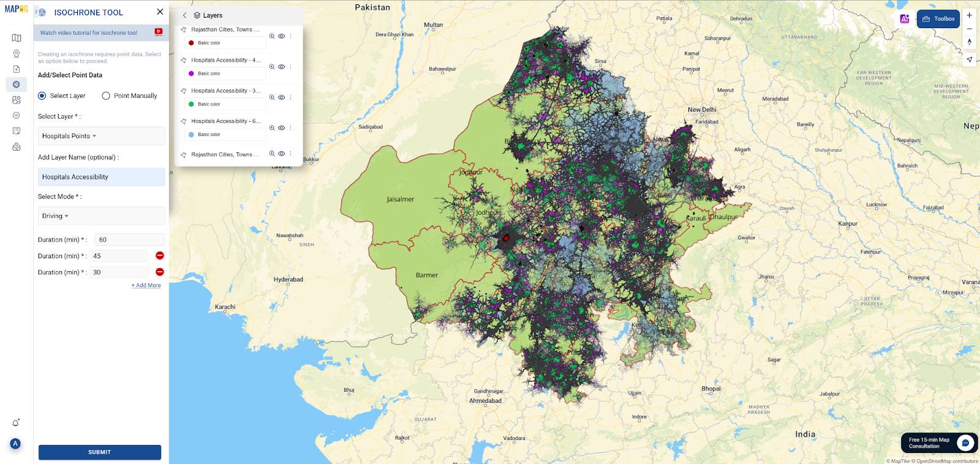Open the location pin sidebar icon
Screen dimensions: 980x464
[x=17, y=54]
